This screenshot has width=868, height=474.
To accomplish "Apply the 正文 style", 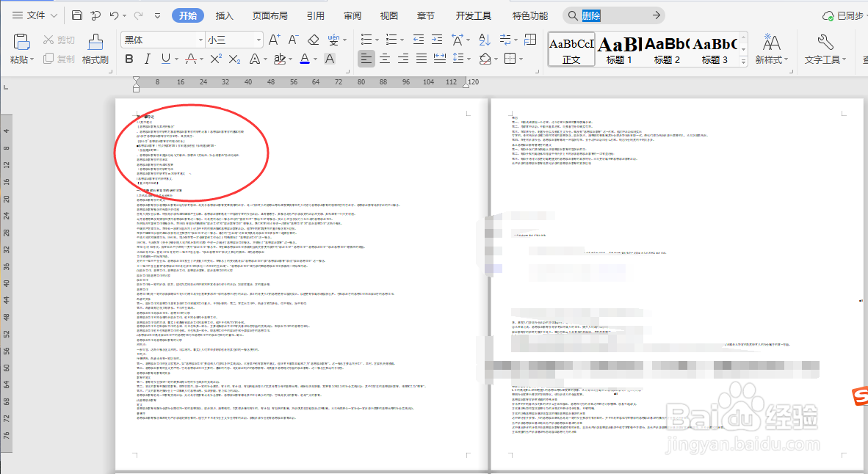I will (x=571, y=49).
